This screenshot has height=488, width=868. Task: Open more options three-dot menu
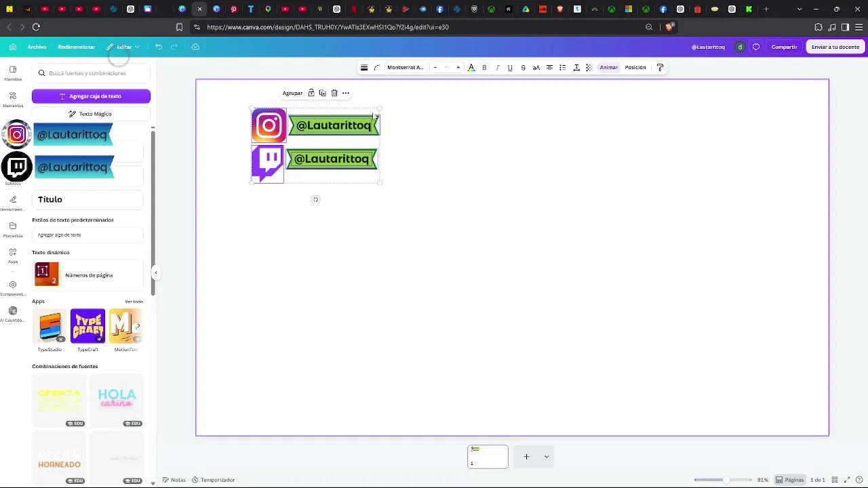[x=346, y=93]
